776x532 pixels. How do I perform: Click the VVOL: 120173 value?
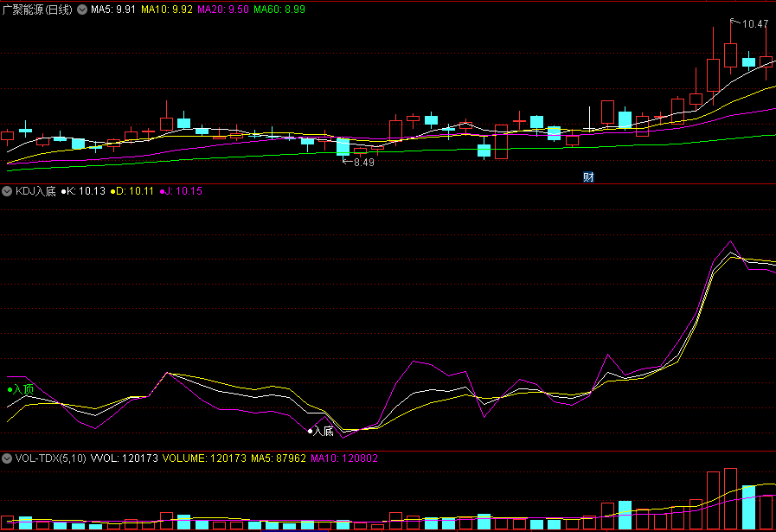tap(125, 458)
